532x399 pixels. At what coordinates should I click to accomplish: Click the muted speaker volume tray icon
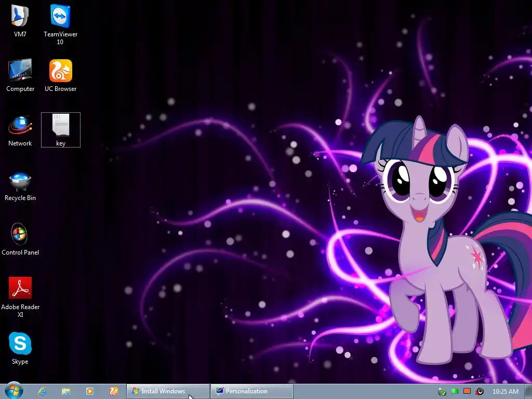(480, 392)
